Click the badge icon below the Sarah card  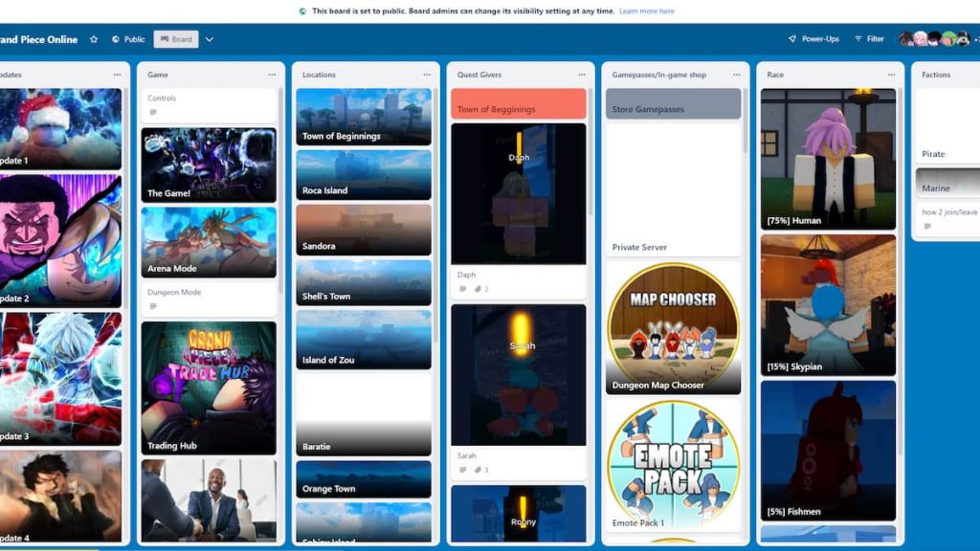(477, 470)
